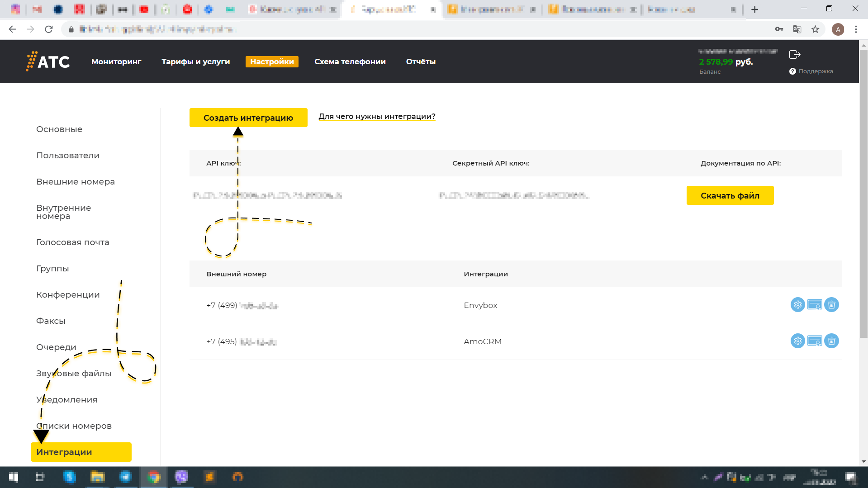
Task: Click the browser reload button
Action: (x=49, y=29)
